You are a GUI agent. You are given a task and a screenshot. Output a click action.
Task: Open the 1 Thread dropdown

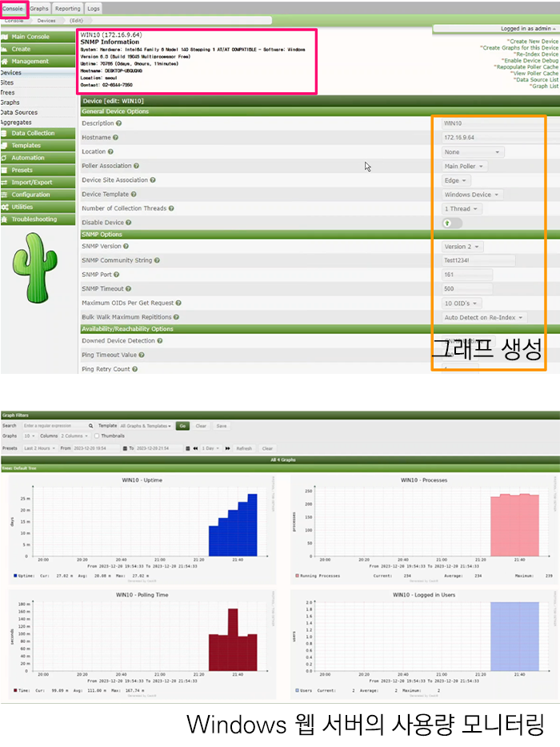[461, 209]
